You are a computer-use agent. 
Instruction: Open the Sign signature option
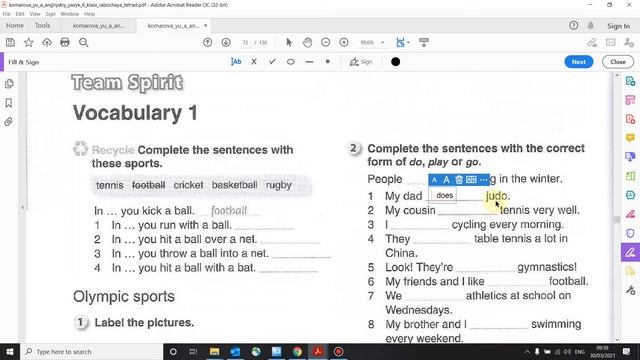pyautogui.click(x=361, y=62)
